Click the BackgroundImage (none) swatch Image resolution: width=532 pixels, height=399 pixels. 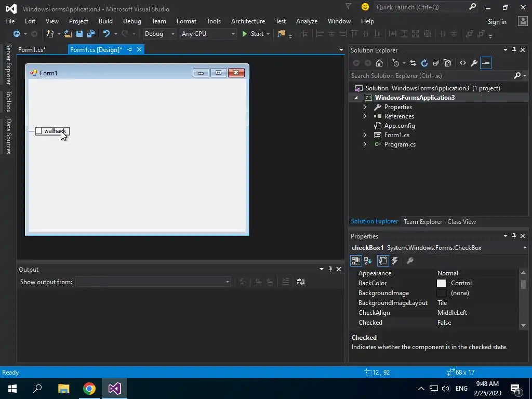(x=442, y=293)
